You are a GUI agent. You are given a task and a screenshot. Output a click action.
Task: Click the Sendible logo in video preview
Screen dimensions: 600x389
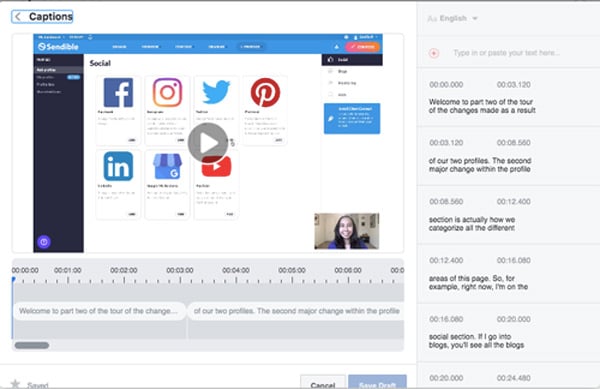pyautogui.click(x=58, y=47)
